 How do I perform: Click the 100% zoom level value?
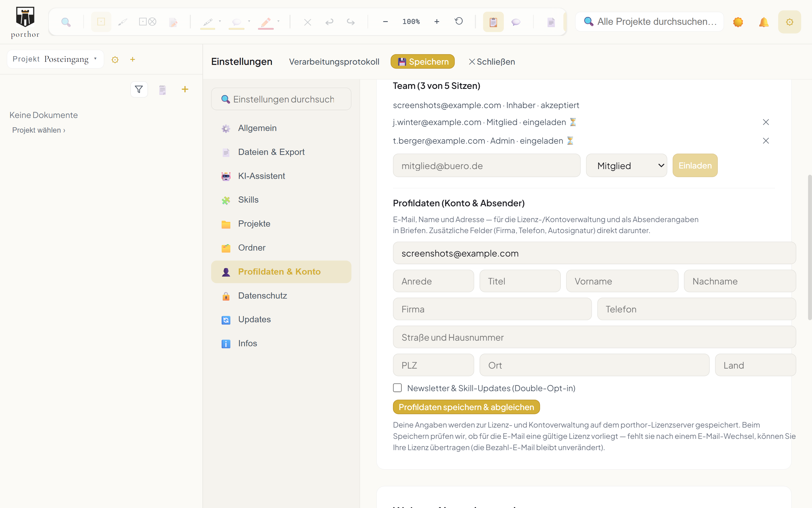coord(411,21)
